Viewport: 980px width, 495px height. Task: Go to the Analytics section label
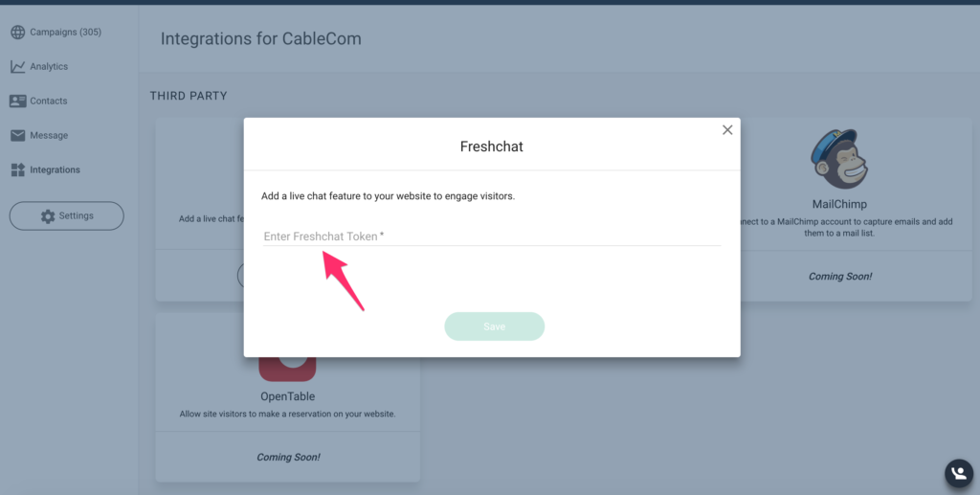click(x=49, y=67)
